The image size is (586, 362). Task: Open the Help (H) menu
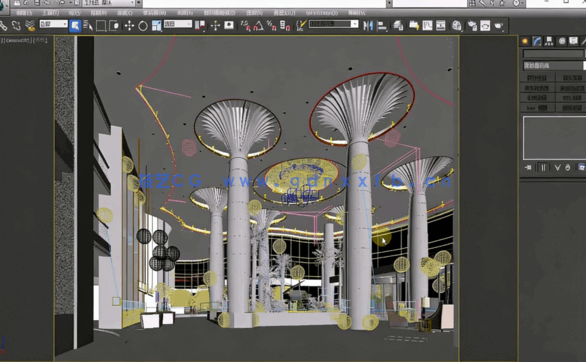356,13
